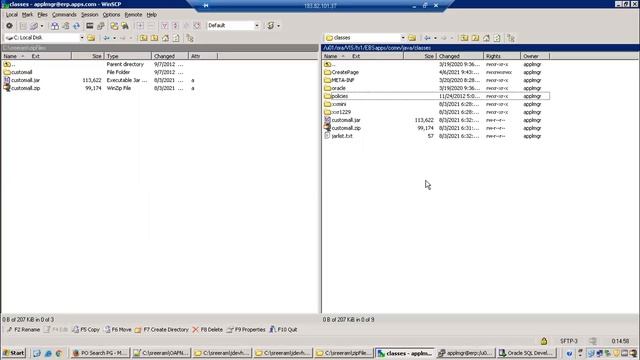The height and width of the screenshot is (360, 640).
Task: Click remote panel Back arrow
Action: point(427,38)
